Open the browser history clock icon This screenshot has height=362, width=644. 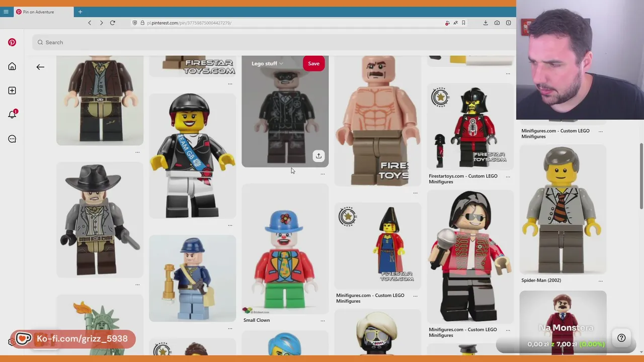(x=509, y=23)
